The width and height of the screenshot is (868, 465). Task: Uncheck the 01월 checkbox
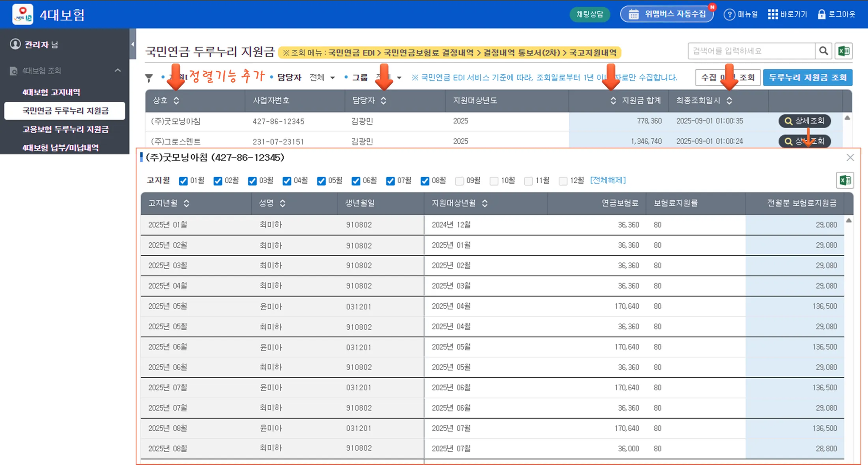(x=183, y=181)
